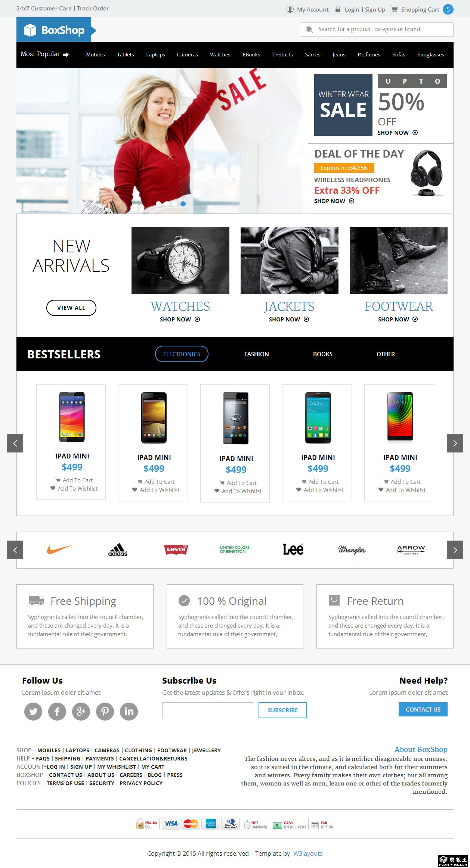Open the Facebook social icon
Viewport: 470px width, 868px height.
(x=57, y=711)
